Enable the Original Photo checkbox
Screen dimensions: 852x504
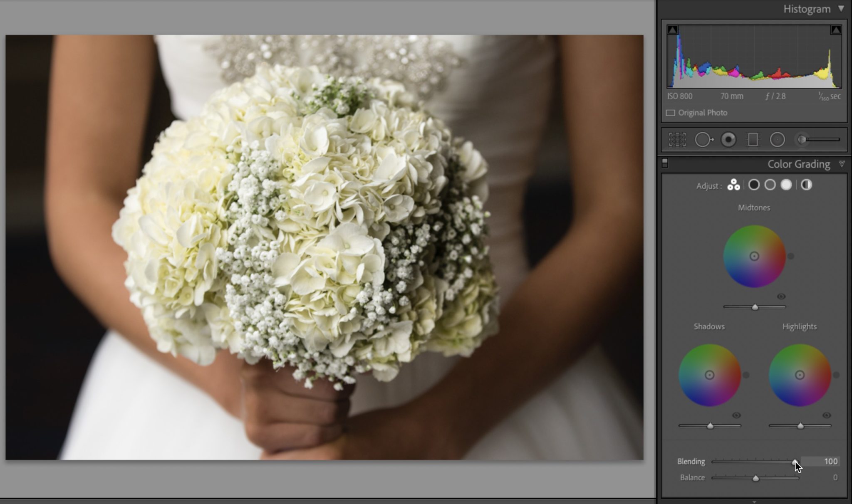(671, 113)
